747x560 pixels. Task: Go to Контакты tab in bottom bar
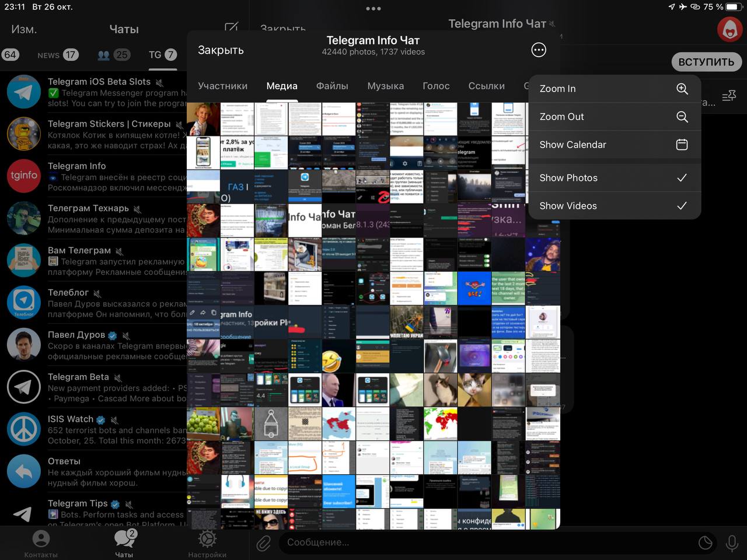click(41, 544)
